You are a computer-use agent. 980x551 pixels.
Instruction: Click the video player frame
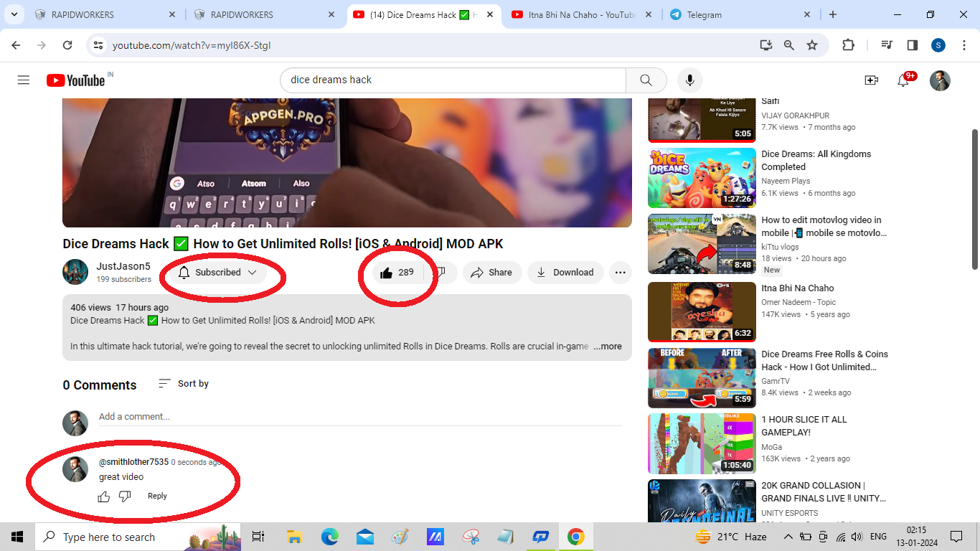[x=347, y=163]
